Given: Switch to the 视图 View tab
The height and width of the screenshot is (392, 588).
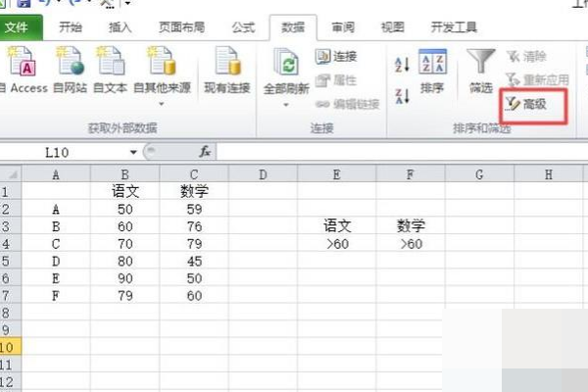Looking at the screenshot, I should point(393,27).
